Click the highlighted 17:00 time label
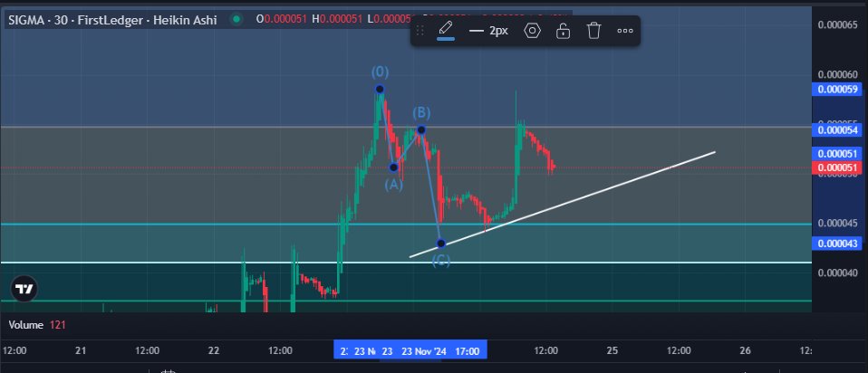The width and height of the screenshot is (868, 373). 468,351
